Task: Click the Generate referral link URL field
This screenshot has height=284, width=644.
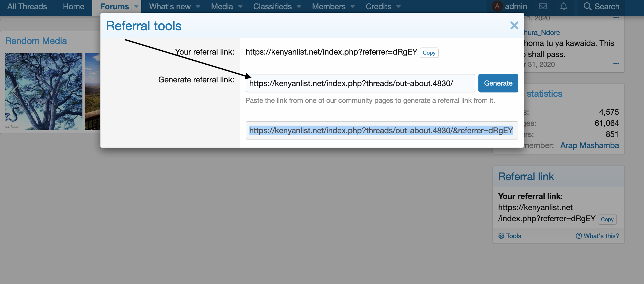Action: pyautogui.click(x=360, y=83)
